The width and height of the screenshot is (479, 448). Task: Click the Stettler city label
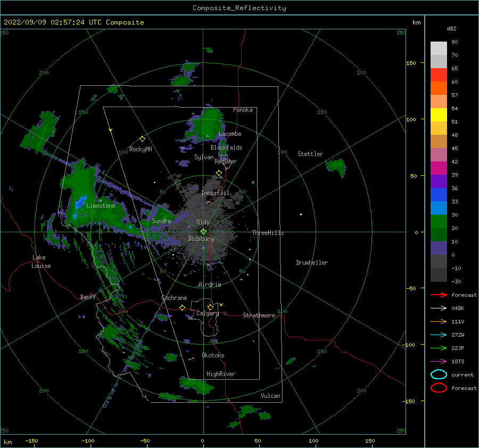tap(310, 154)
